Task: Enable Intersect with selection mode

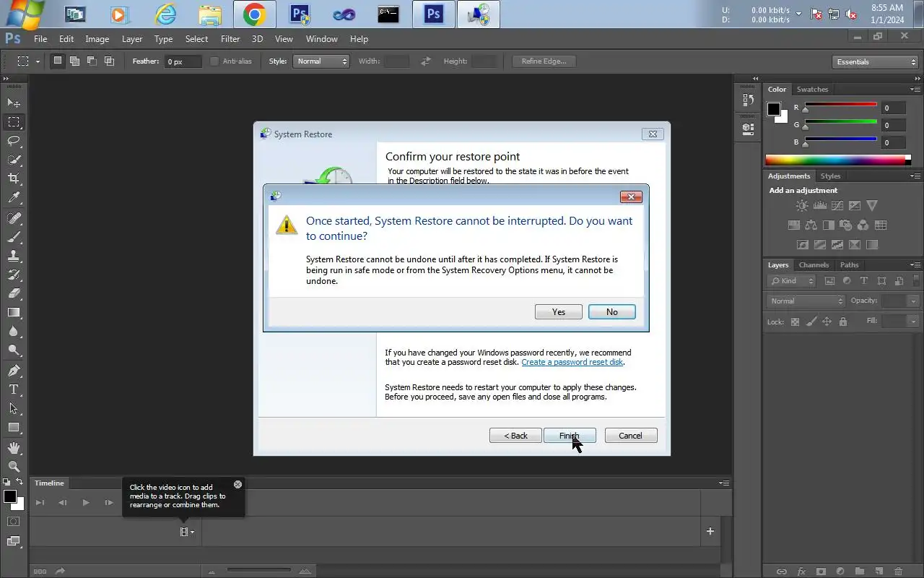Action: coord(109,61)
